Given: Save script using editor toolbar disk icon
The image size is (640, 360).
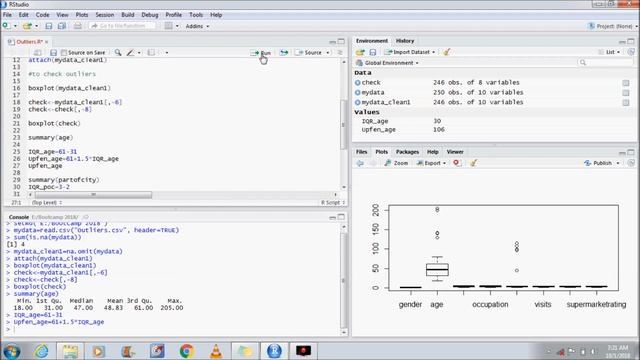Looking at the screenshot, I should pos(53,53).
